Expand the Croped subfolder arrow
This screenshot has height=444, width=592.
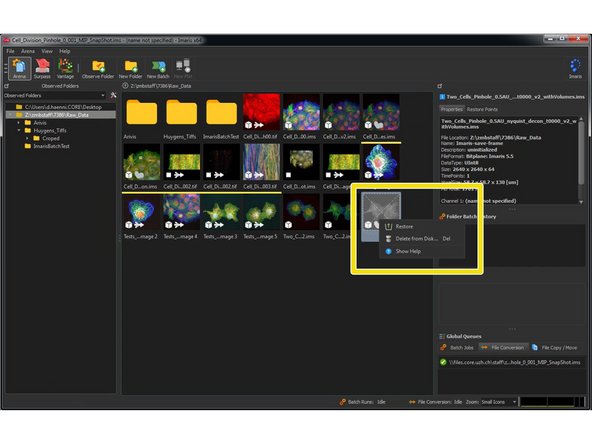[27, 138]
